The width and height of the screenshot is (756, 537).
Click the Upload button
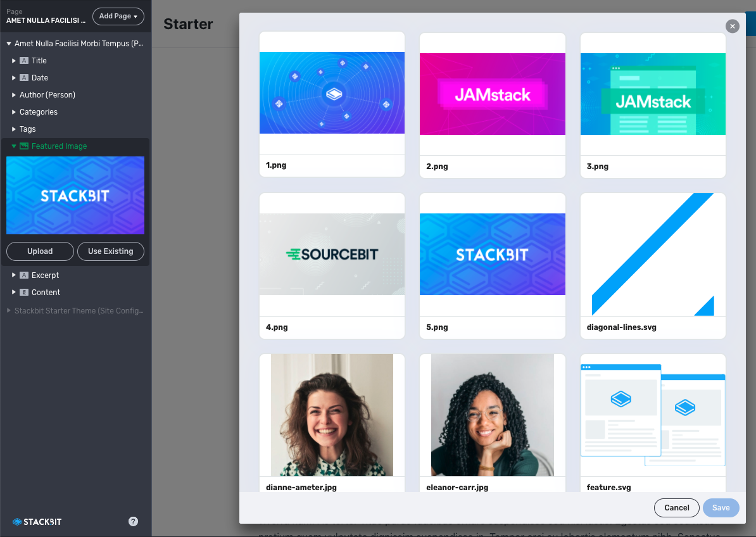(x=40, y=251)
